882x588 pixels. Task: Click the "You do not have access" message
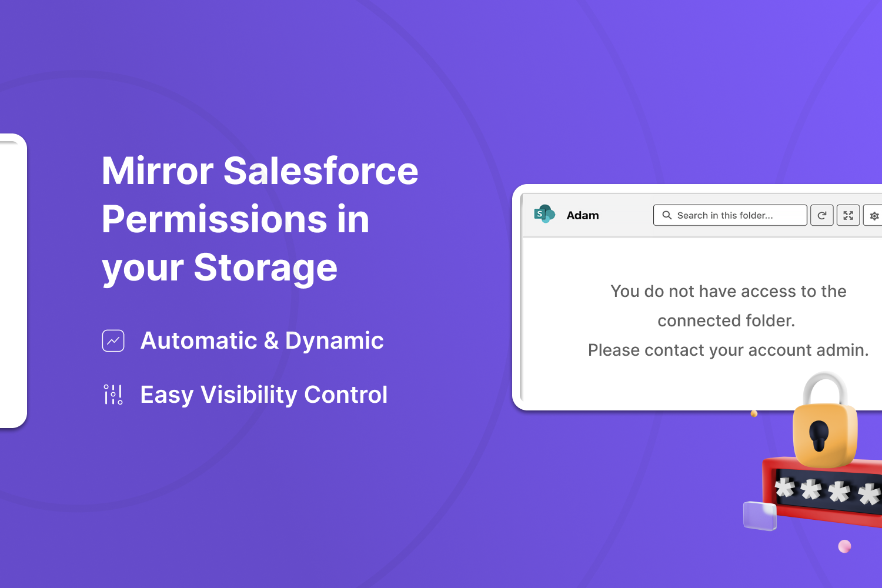coord(728,306)
